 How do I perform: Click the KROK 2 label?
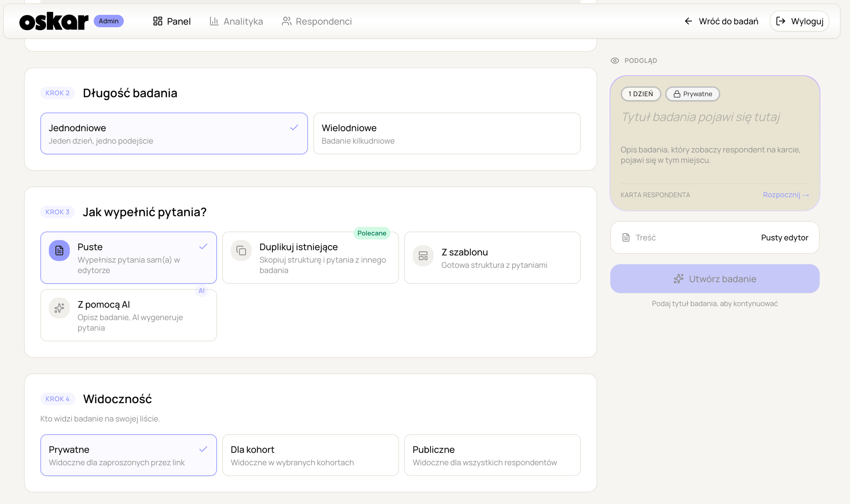[57, 93]
